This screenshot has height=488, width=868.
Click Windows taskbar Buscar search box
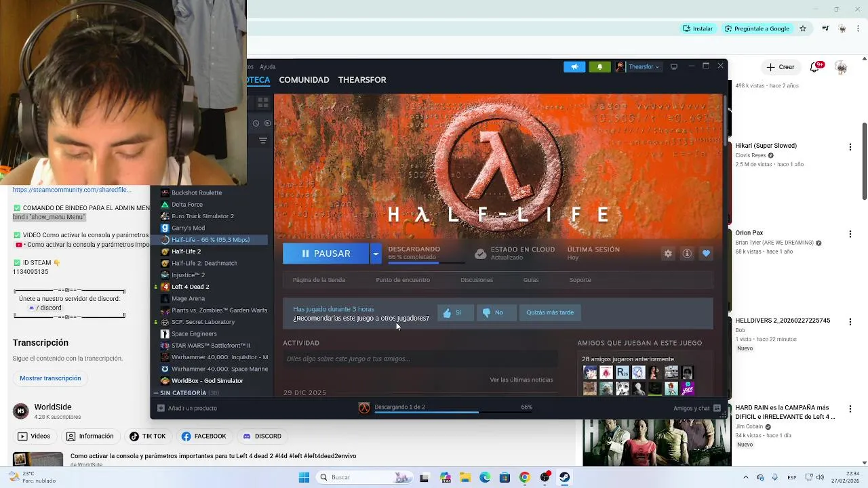pos(364,477)
